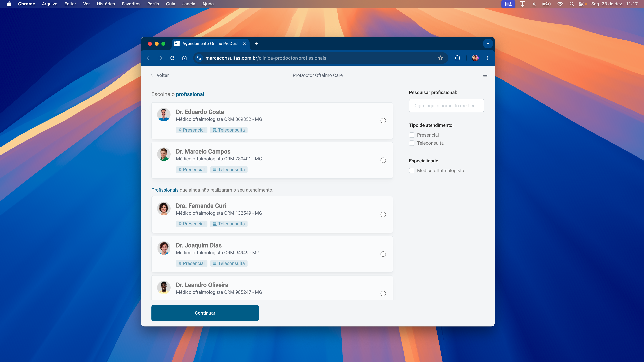
Task: Click the Dr. Leandro Oliveira name heading
Action: [202, 285]
